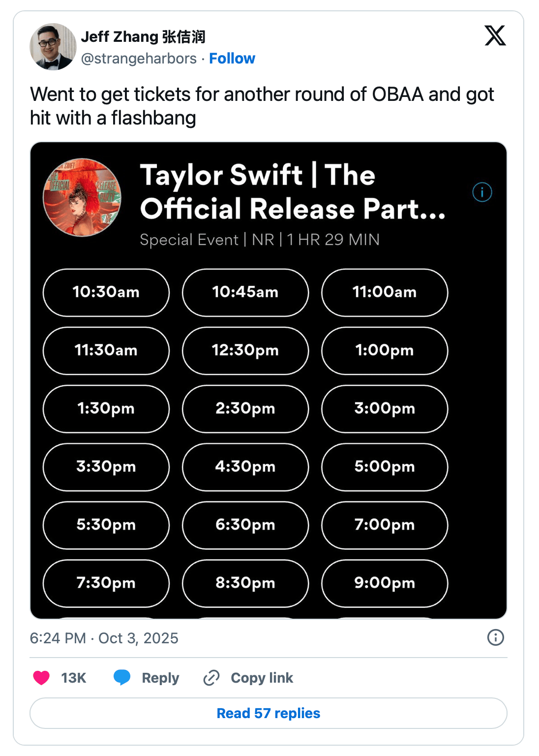Image resolution: width=539 pixels, height=756 pixels.
Task: Click the blue reply bubble icon
Action: 121,677
